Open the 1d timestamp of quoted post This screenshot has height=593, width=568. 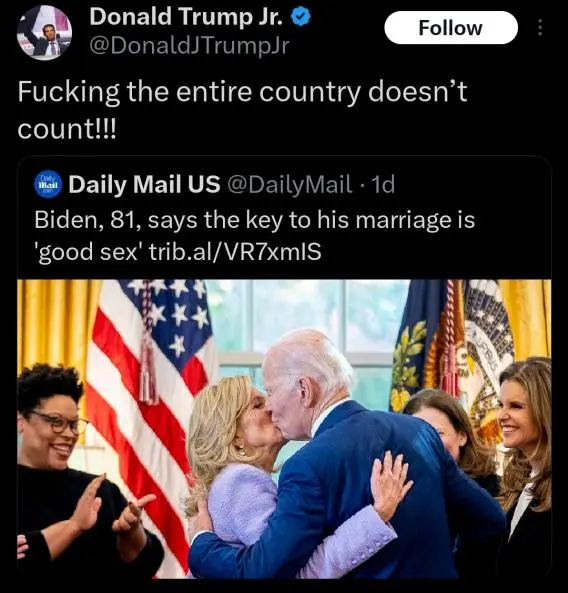pyautogui.click(x=383, y=184)
